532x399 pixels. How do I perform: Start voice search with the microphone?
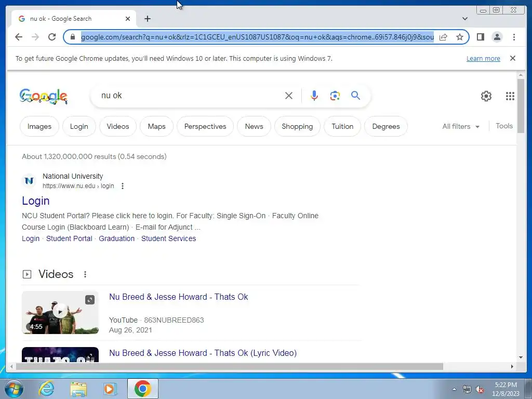314,96
